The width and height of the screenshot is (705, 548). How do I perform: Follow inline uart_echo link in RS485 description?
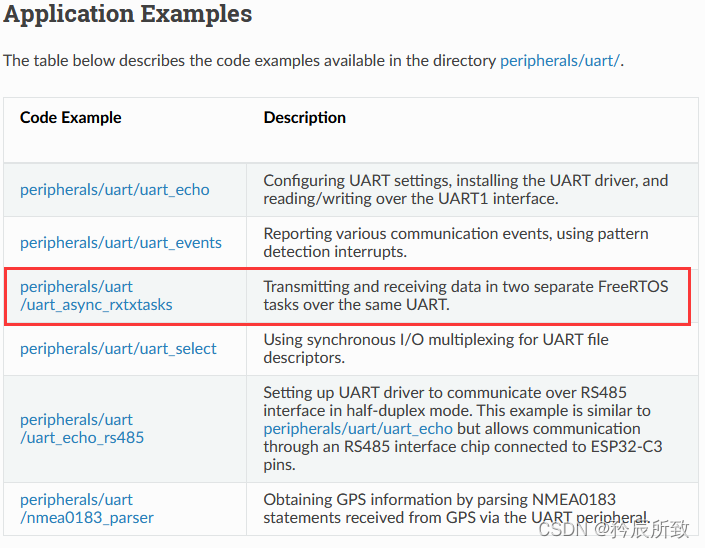tap(358, 429)
